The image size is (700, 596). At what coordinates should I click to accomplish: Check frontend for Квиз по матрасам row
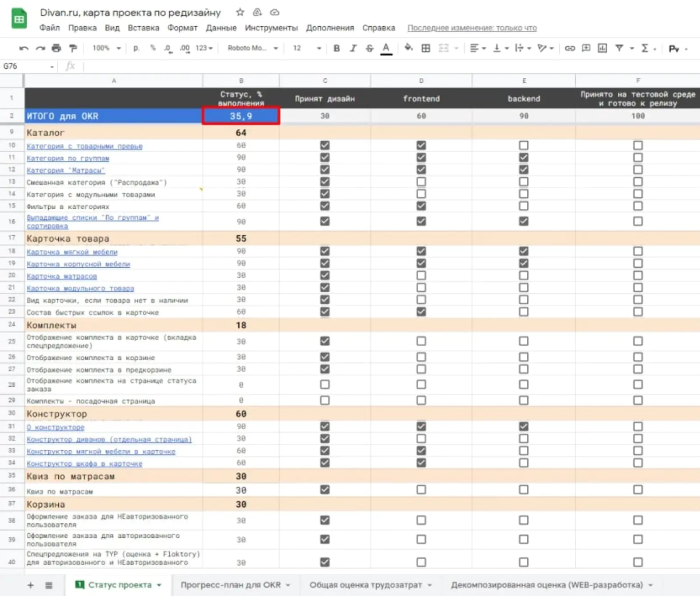click(x=421, y=490)
